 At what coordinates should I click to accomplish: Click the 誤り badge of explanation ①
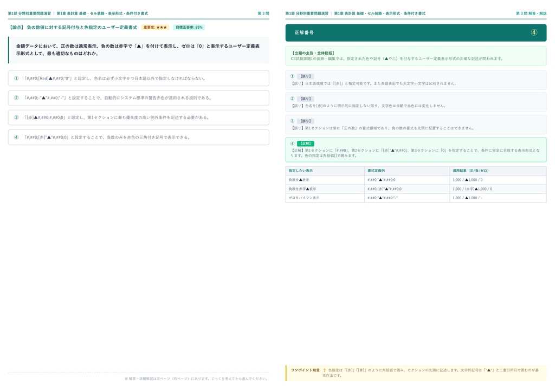pyautogui.click(x=306, y=76)
